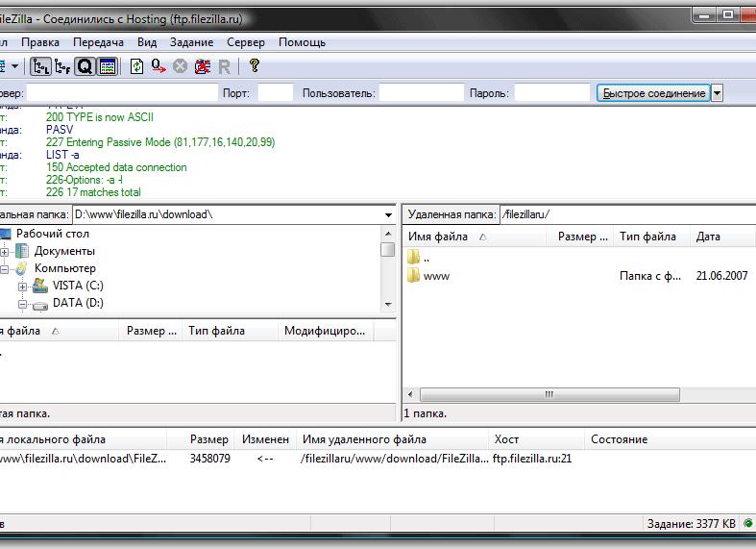Select the Документы folder icon
Viewport: 756px width, 549px height.
(x=22, y=251)
